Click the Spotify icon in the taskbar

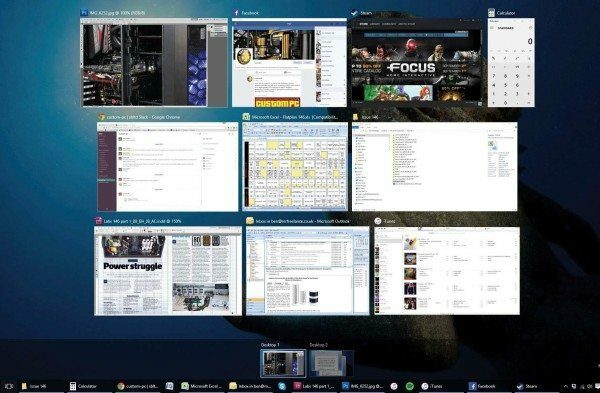(410, 386)
